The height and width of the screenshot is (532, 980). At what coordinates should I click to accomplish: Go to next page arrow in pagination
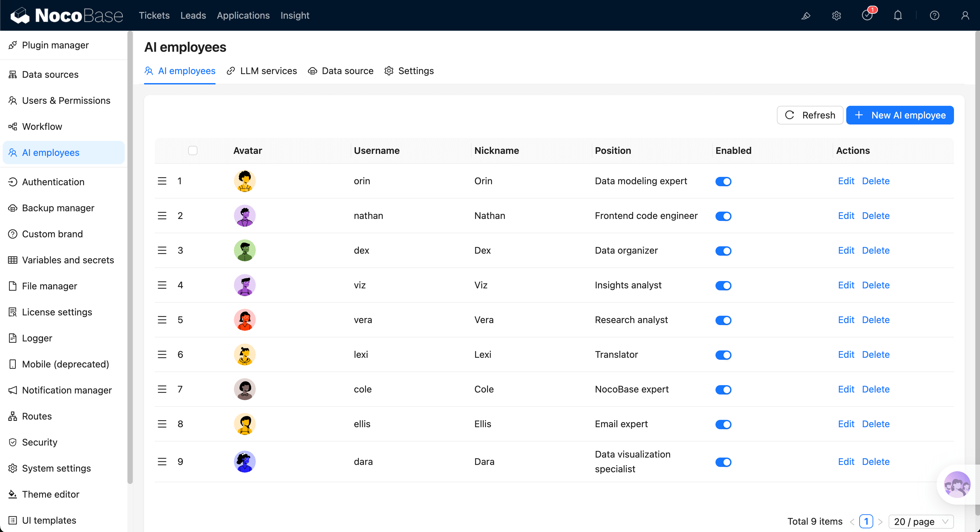pos(880,522)
